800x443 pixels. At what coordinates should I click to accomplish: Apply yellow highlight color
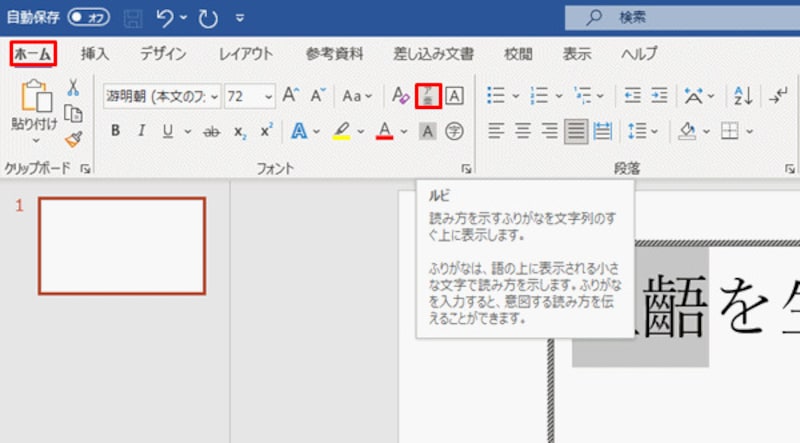(341, 131)
